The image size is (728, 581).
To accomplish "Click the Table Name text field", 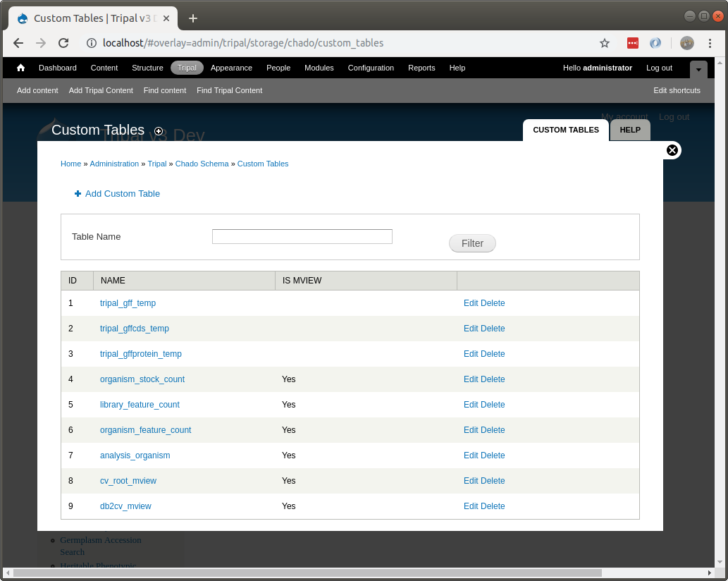I will tap(302, 237).
